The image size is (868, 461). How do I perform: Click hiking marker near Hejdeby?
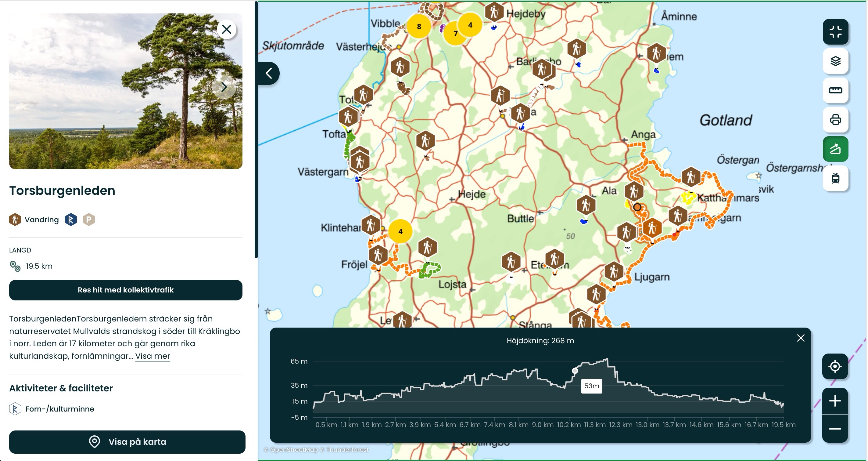(x=494, y=12)
